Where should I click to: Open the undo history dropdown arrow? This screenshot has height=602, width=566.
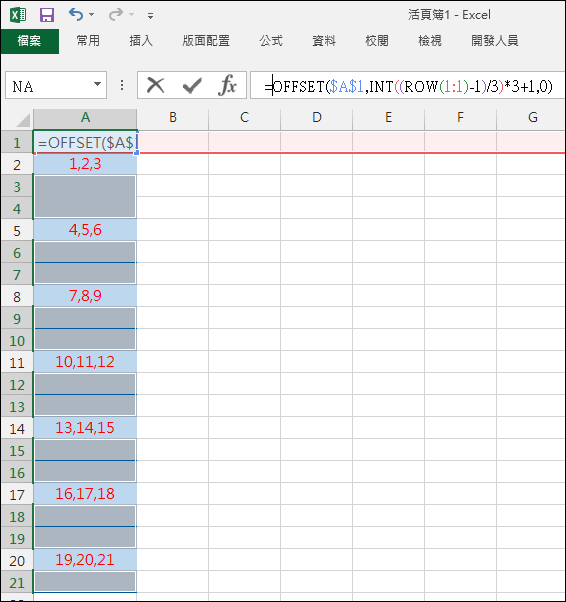click(91, 15)
